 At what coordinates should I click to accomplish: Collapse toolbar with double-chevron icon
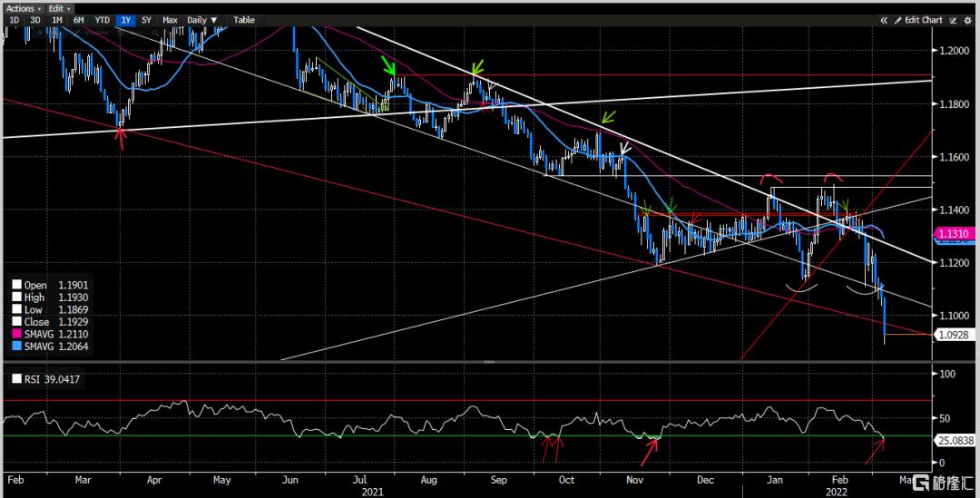(x=884, y=20)
